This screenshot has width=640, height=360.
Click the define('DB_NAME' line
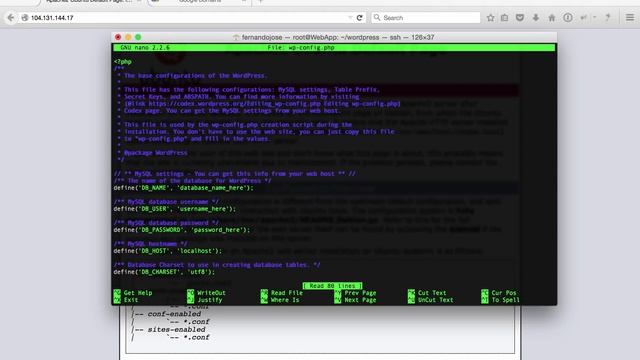pyautogui.click(x=183, y=188)
